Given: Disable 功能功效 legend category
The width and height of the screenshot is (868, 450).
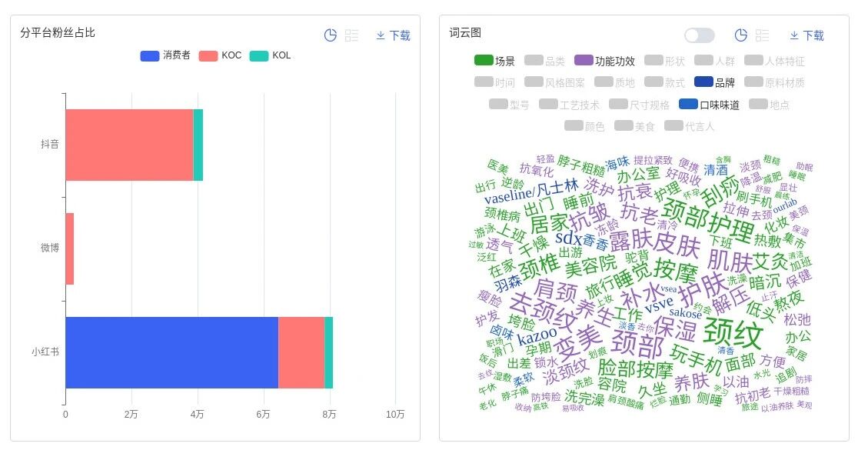Looking at the screenshot, I should click(604, 61).
